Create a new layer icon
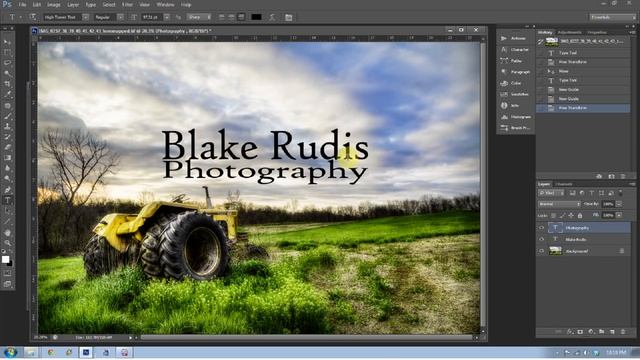Screen dimensions: 640x360 (612, 332)
